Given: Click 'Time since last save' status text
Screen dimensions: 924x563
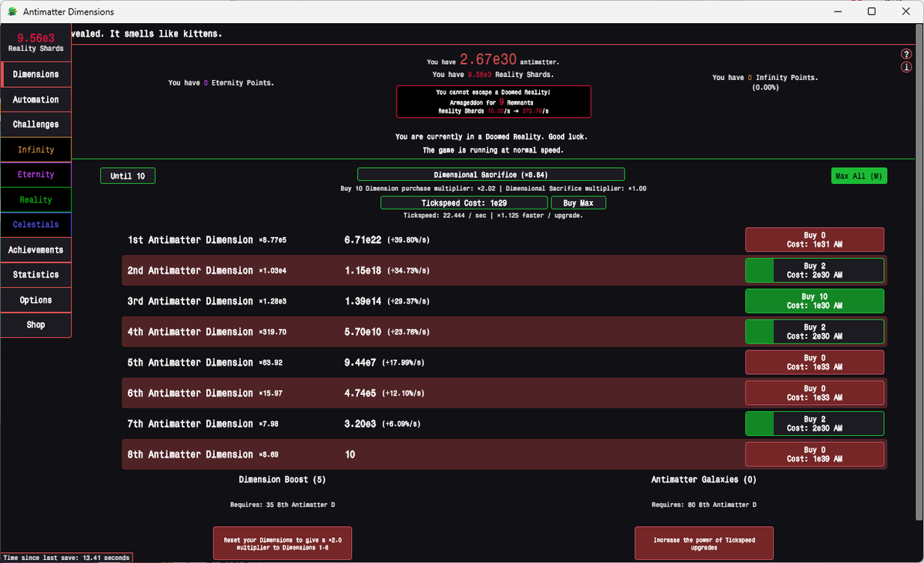Looking at the screenshot, I should click(x=66, y=558).
